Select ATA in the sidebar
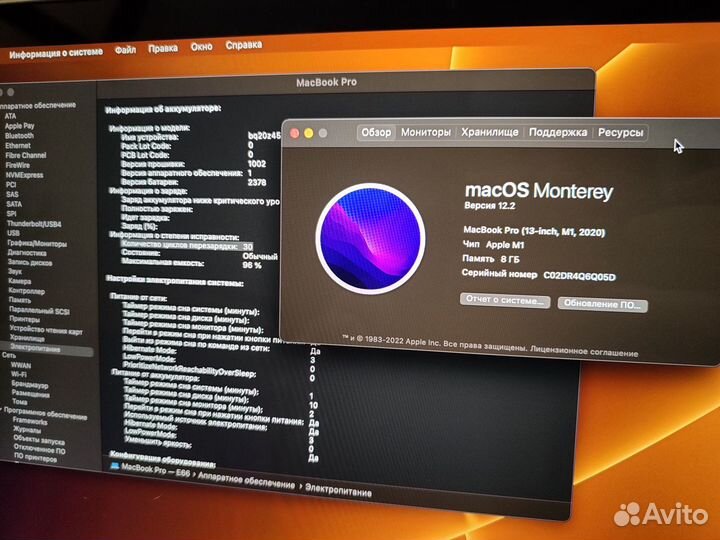The width and height of the screenshot is (720, 540). 11,116
